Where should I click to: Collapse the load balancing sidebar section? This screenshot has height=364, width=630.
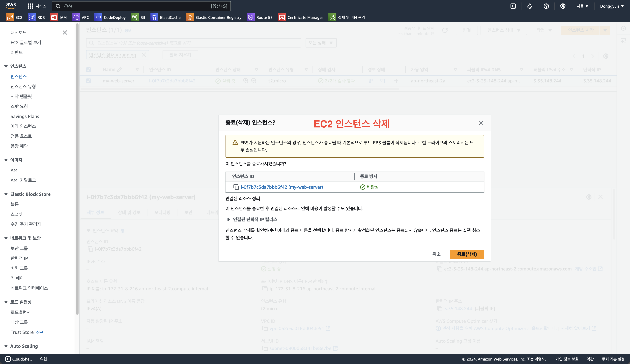pos(6,302)
